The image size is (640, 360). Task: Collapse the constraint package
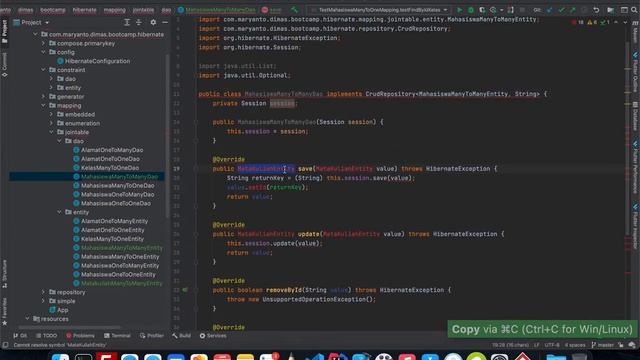[x=44, y=70]
